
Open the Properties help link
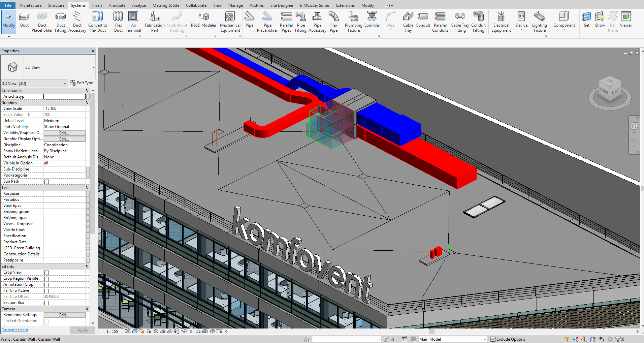(x=15, y=330)
